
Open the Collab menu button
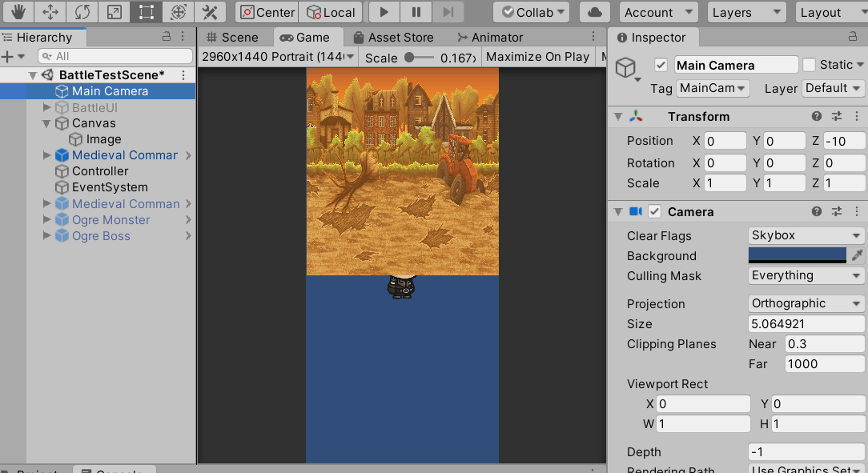(531, 12)
